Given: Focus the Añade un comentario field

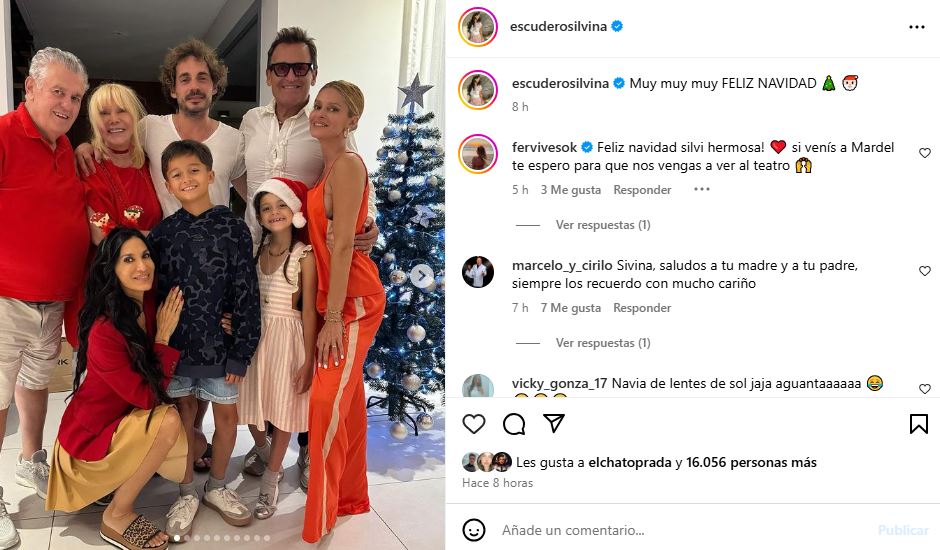Looking at the screenshot, I should tap(683, 530).
